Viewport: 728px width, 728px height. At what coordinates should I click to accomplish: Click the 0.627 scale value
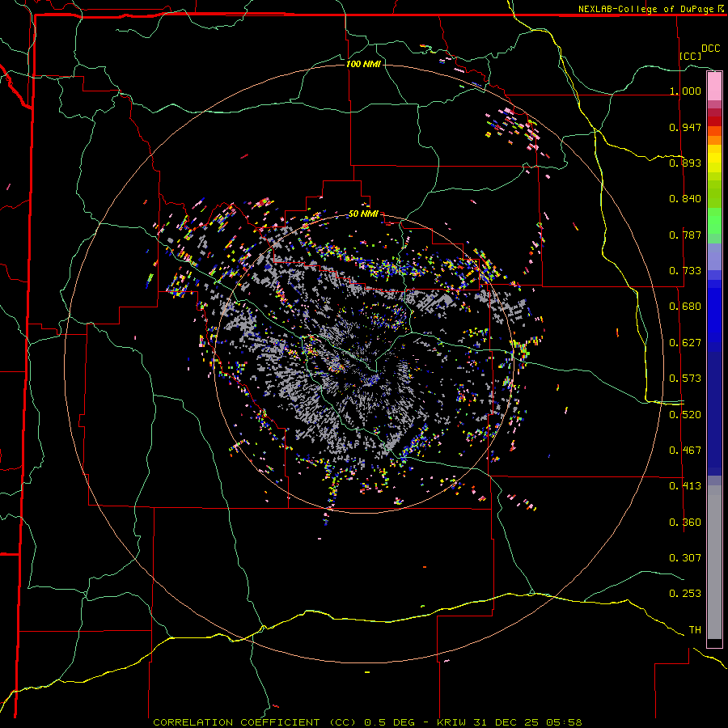685,343
